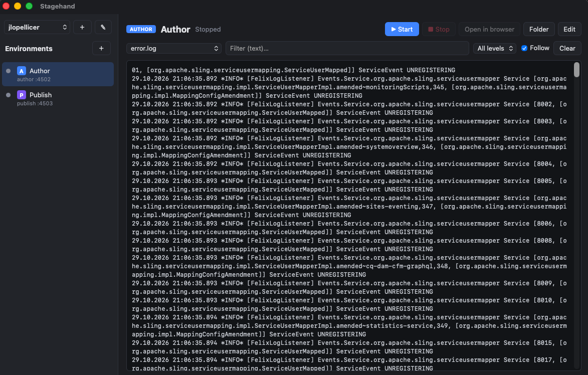Select the Publish environment in the sidebar
This screenshot has height=375, width=588.
tap(58, 99)
